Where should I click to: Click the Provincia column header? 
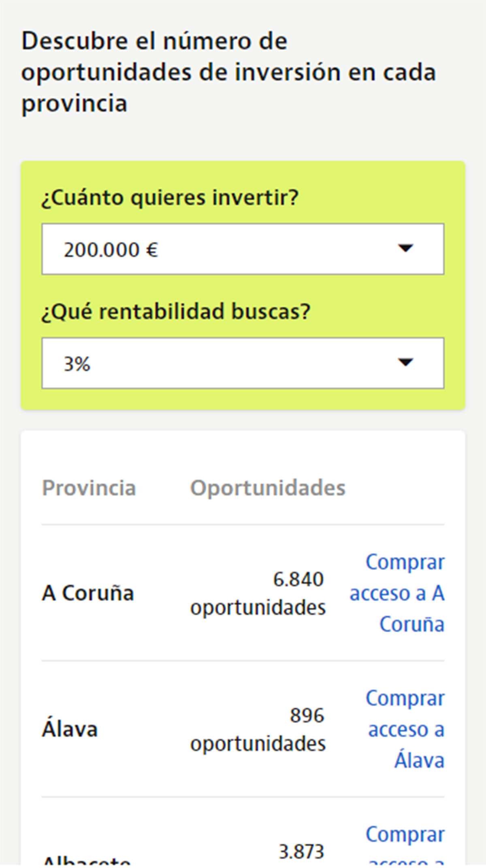89,488
